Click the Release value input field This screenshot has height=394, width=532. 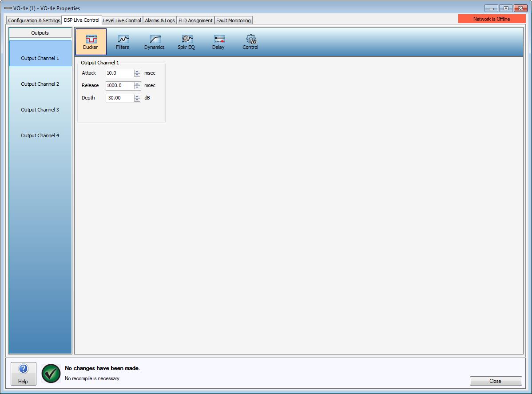pos(120,86)
